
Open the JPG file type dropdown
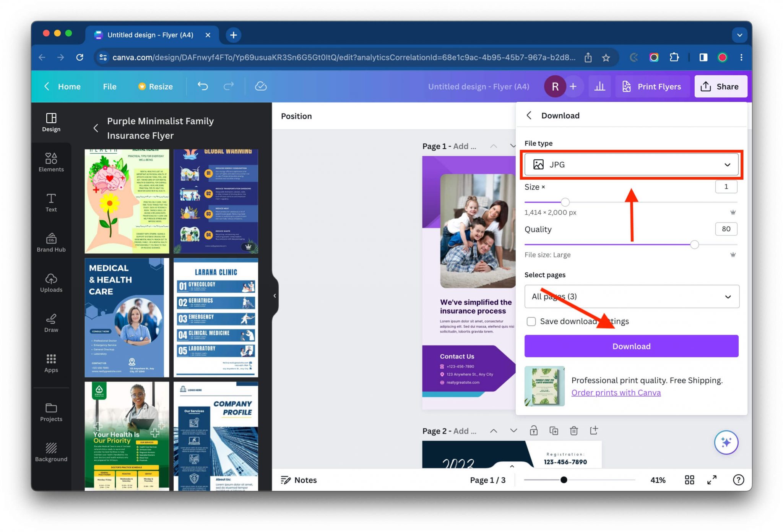(631, 164)
